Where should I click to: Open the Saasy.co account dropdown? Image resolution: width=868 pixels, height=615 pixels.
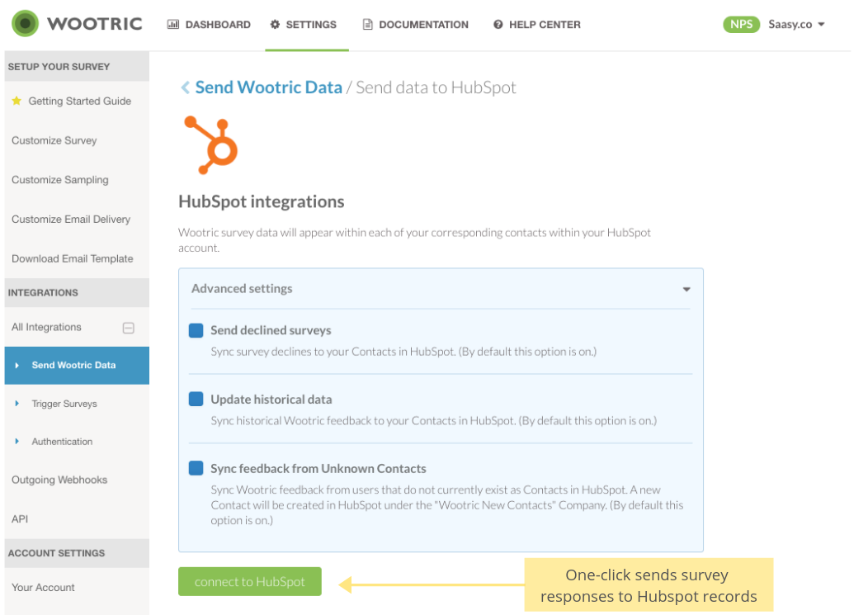[796, 24]
